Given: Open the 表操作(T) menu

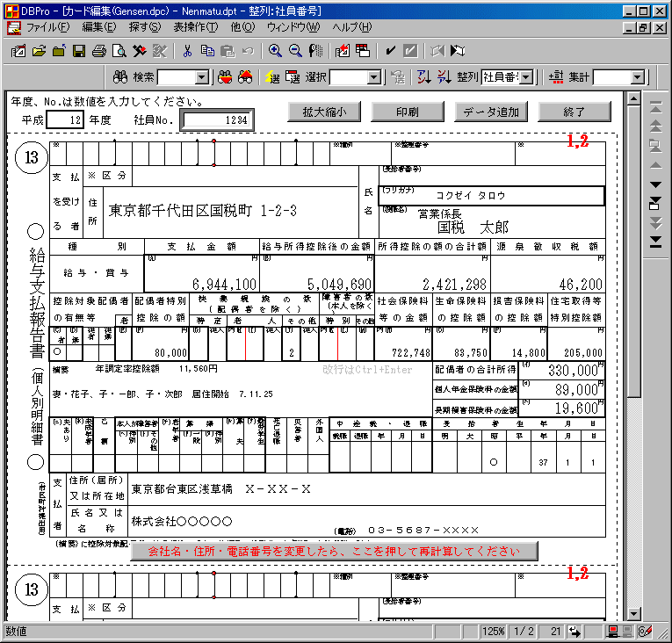Looking at the screenshot, I should click(195, 27).
